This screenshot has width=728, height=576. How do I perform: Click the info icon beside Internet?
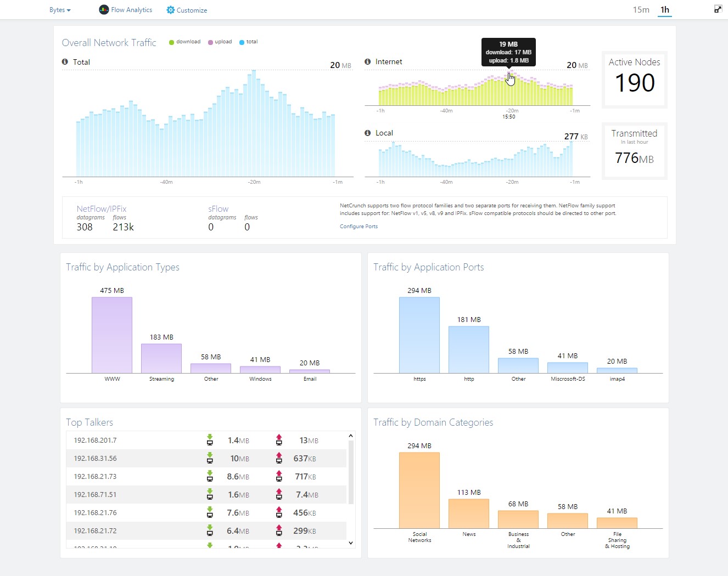[x=368, y=61]
